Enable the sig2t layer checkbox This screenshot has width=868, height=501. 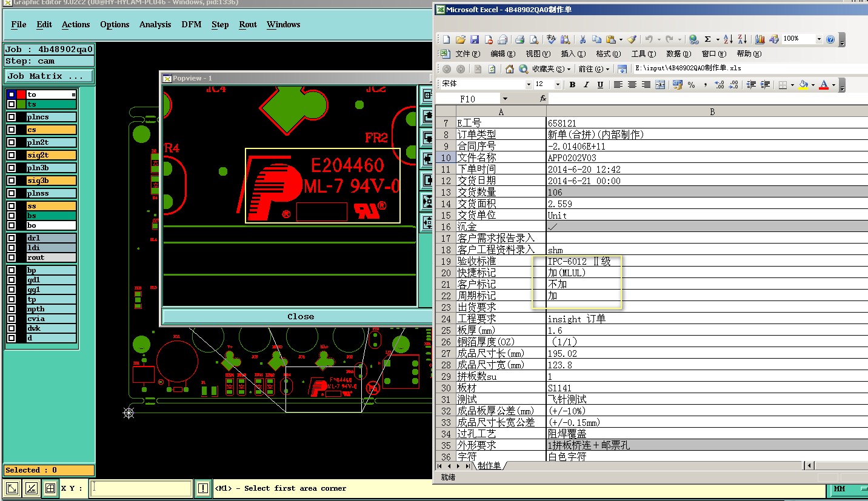[12, 155]
